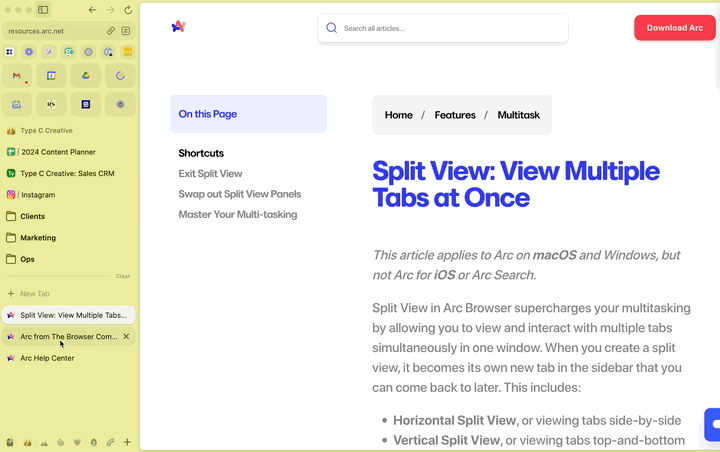720x452 pixels.
Task: Copy the page URL link icon
Action: coord(111,31)
